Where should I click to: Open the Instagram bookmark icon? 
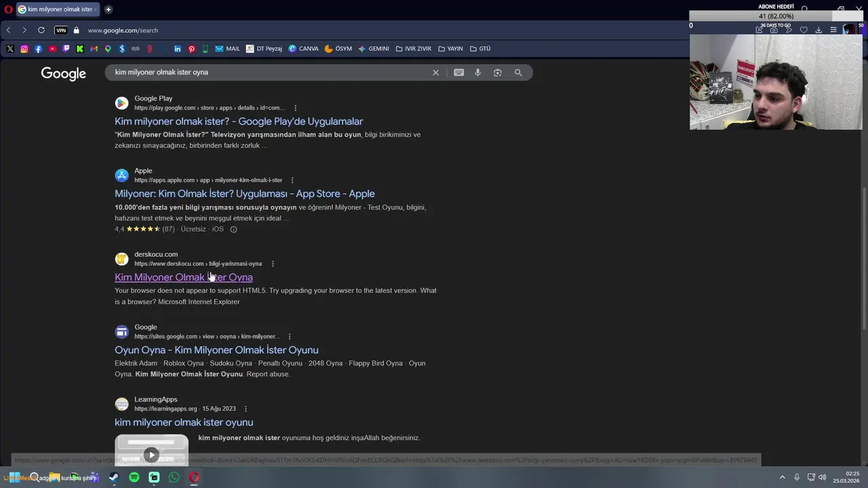point(24,49)
